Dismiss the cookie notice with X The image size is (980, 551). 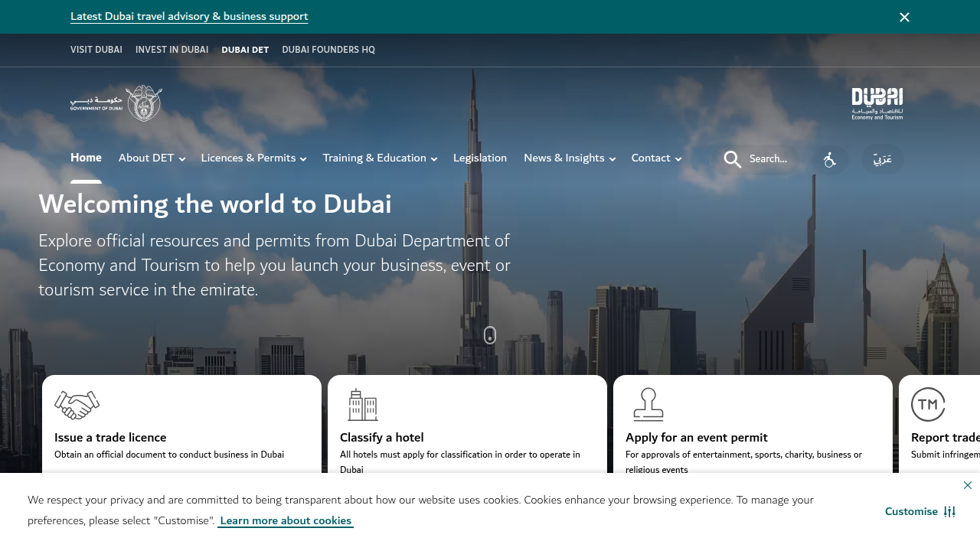pyautogui.click(x=968, y=485)
